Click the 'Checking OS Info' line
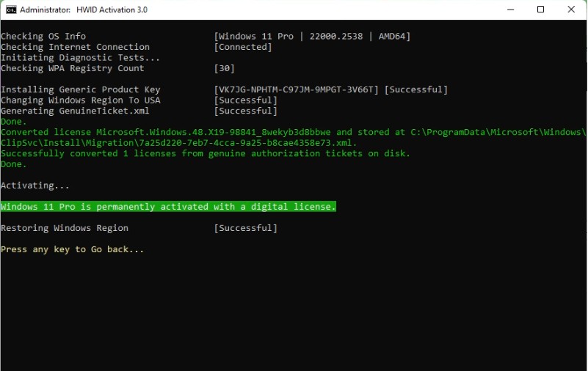588x371 pixels. [43, 37]
